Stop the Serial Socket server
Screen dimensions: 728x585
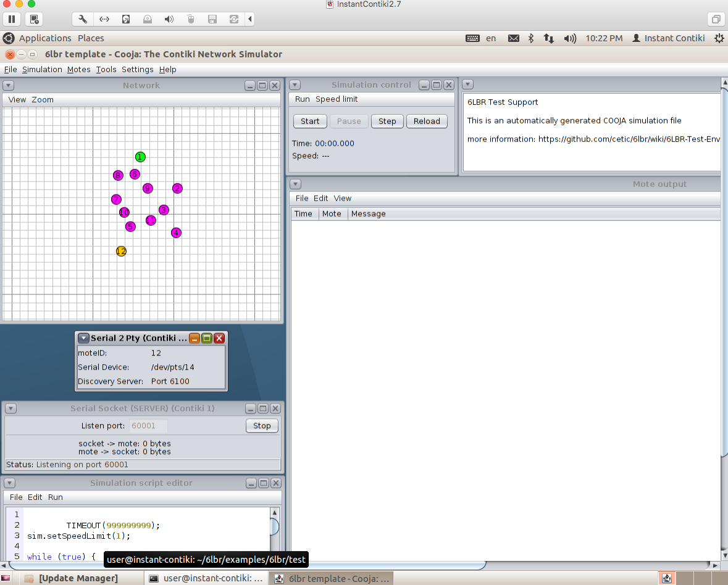(262, 426)
